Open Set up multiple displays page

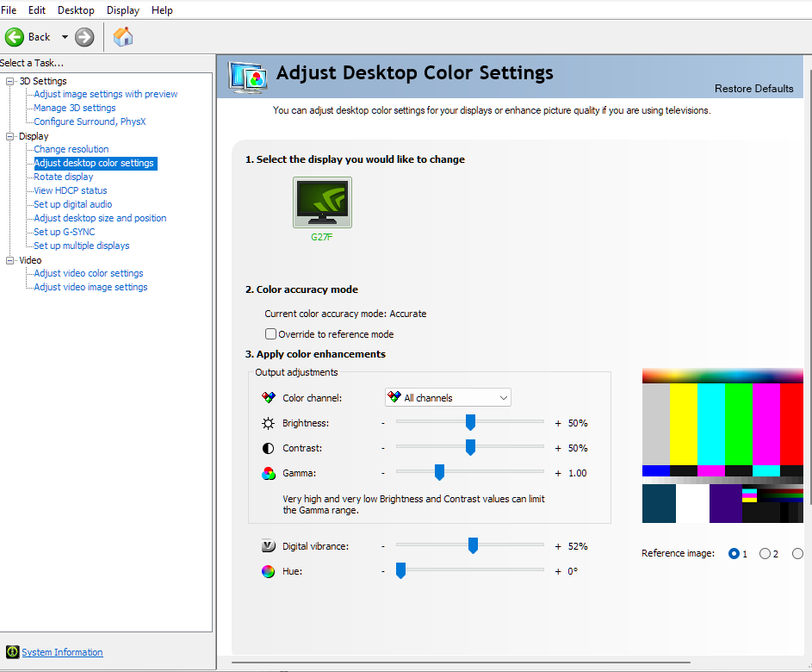[x=81, y=246]
